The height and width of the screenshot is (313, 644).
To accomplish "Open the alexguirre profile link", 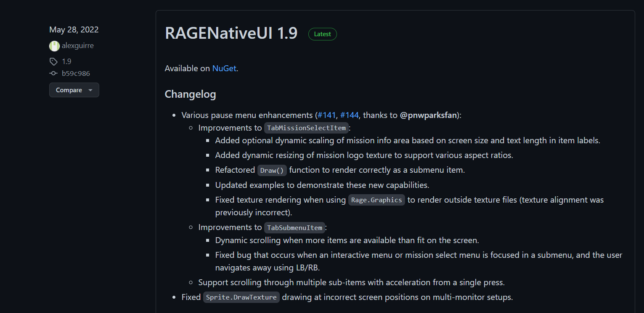I will 77,46.
